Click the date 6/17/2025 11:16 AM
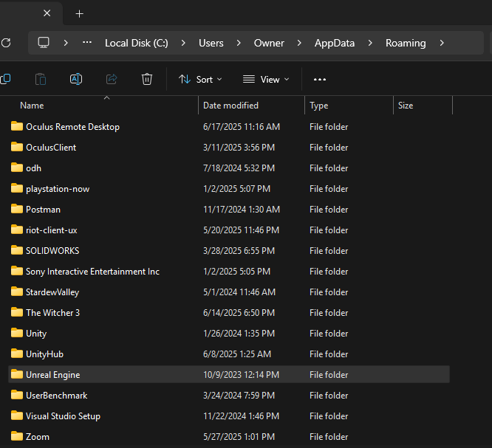Image resolution: width=492 pixels, height=448 pixels. coord(242,127)
